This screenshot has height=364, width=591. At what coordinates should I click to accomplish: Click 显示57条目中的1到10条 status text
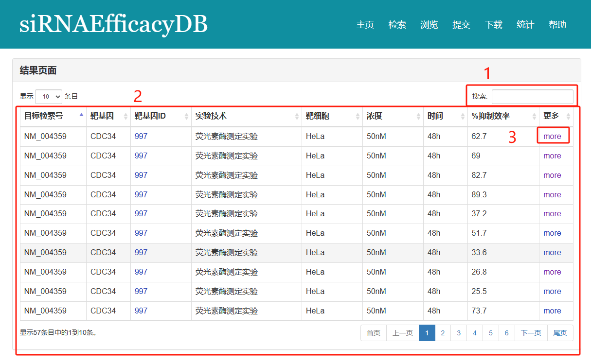58,333
